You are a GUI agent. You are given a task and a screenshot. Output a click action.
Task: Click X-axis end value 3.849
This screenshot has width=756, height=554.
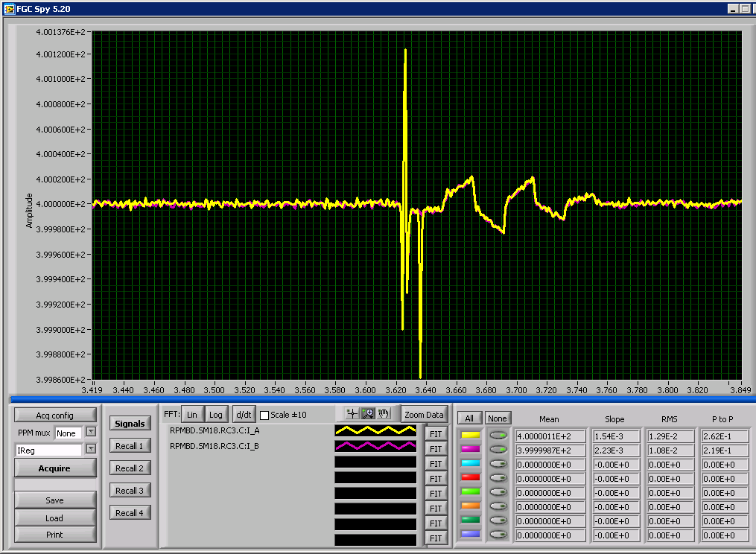coord(740,390)
